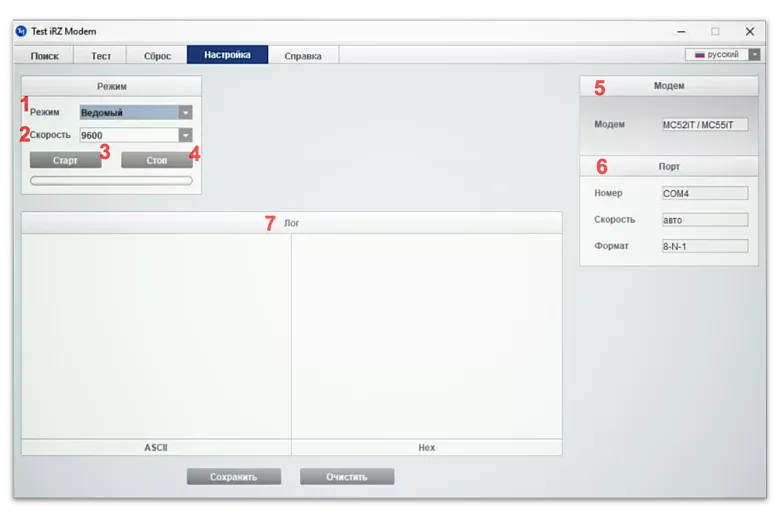Click the port Скорость field авто

coord(704,220)
